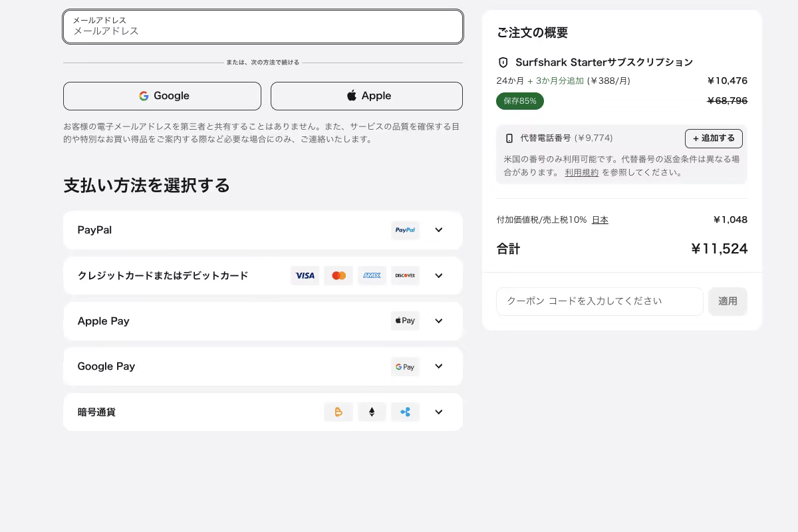Click the + 追加する button
The image size is (798, 532).
click(714, 138)
